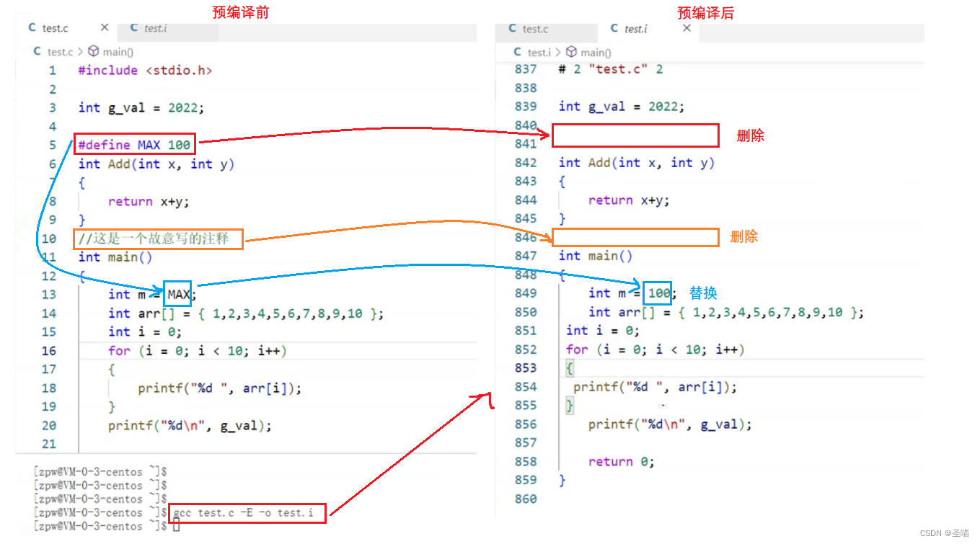980x544 pixels.
Task: Click printf g_val statement on line 20
Action: tap(190, 426)
